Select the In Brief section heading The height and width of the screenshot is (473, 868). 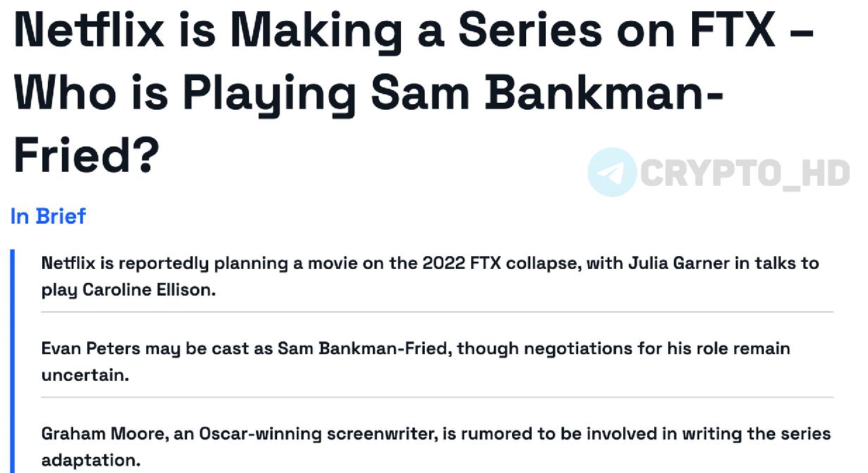[49, 216]
